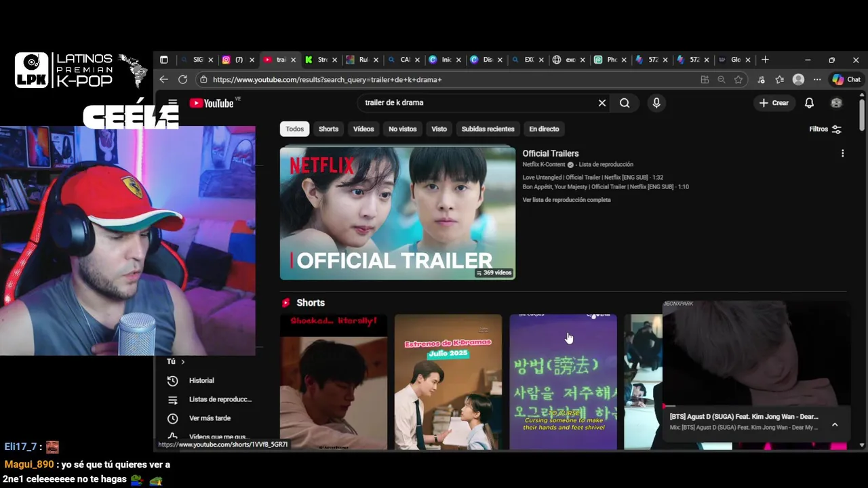Click the Agust D Dear miniplayer title
This screenshot has height=488, width=868.
click(744, 417)
